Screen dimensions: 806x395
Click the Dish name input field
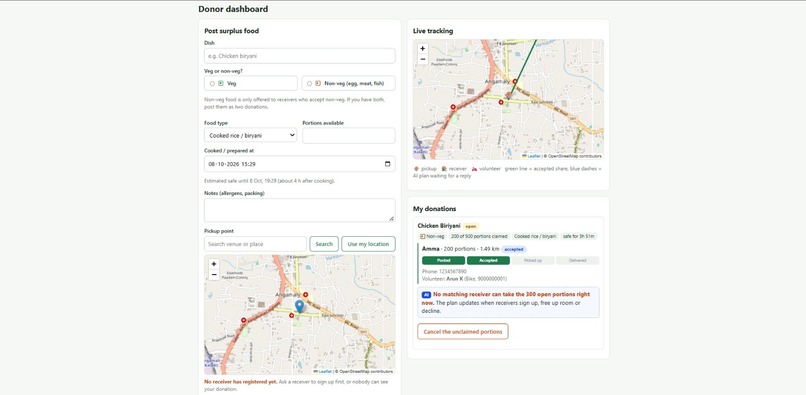pyautogui.click(x=300, y=56)
